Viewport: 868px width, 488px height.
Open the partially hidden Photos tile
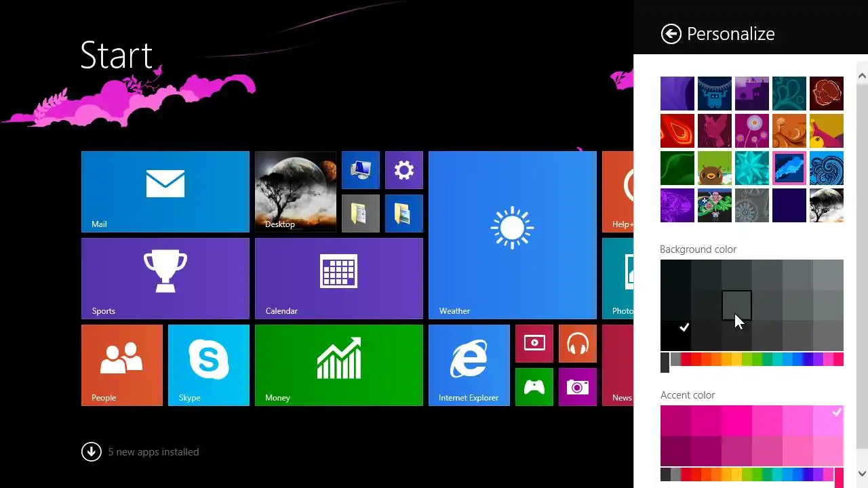click(x=618, y=279)
